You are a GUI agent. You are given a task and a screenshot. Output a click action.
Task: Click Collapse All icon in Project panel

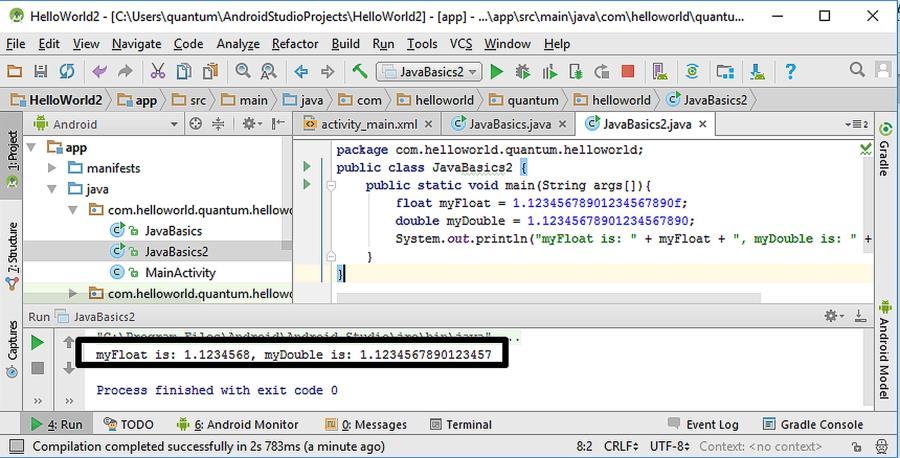click(218, 124)
